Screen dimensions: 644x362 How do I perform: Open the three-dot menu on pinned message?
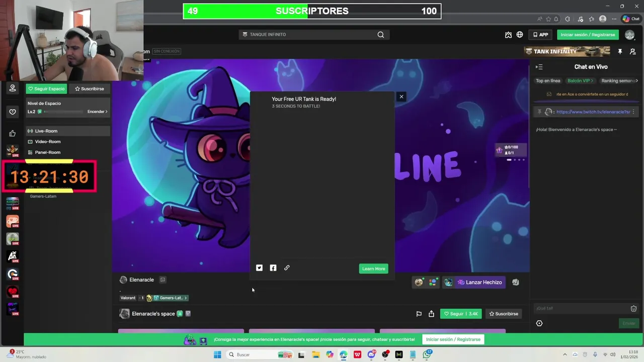click(x=633, y=112)
